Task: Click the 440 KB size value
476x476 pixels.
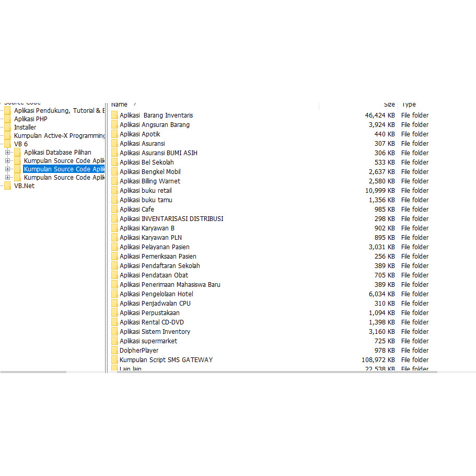Action: point(385,134)
